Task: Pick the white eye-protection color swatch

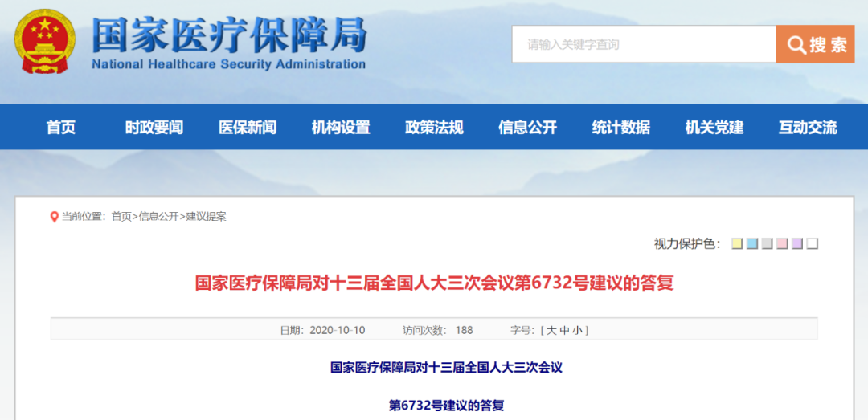Action: point(813,243)
